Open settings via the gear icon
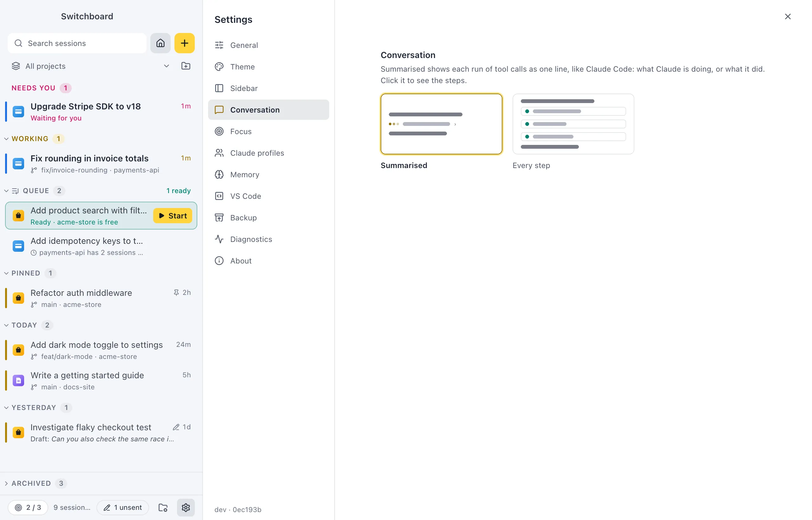812x520 pixels. point(186,508)
